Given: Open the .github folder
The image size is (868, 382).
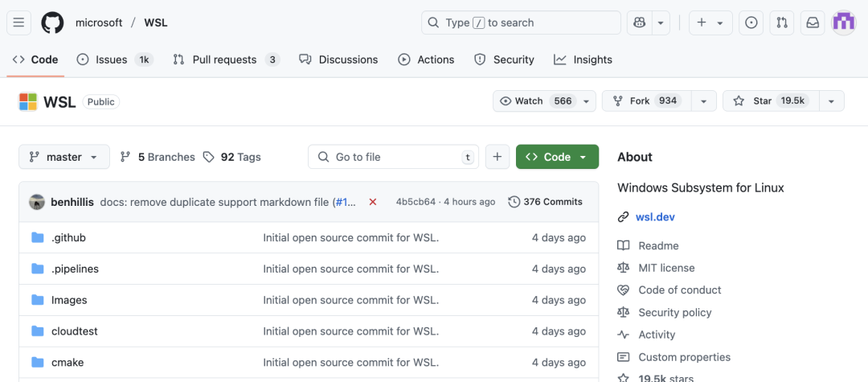Looking at the screenshot, I should click(x=68, y=237).
